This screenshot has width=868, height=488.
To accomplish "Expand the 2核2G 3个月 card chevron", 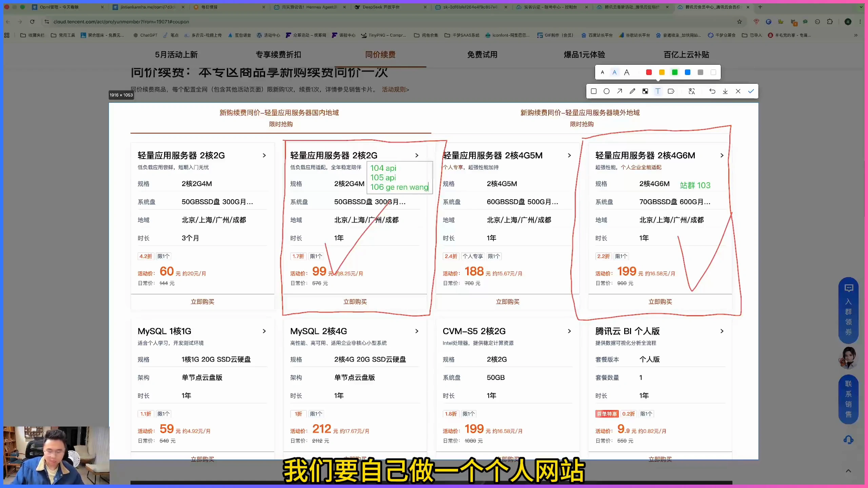I will click(264, 155).
